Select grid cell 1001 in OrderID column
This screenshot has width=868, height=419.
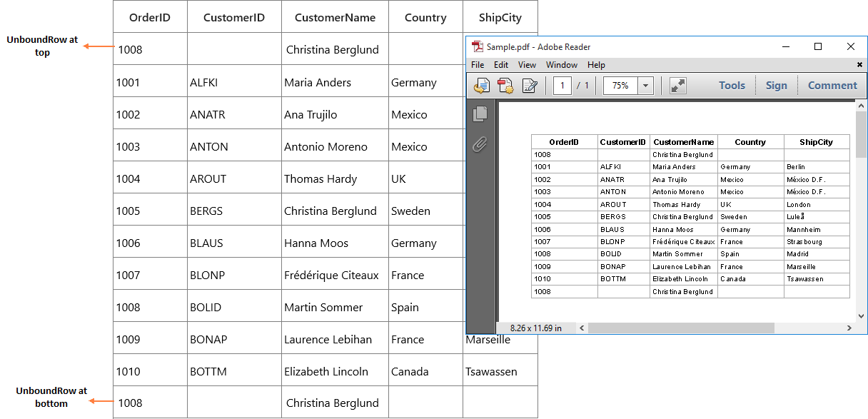(150, 82)
